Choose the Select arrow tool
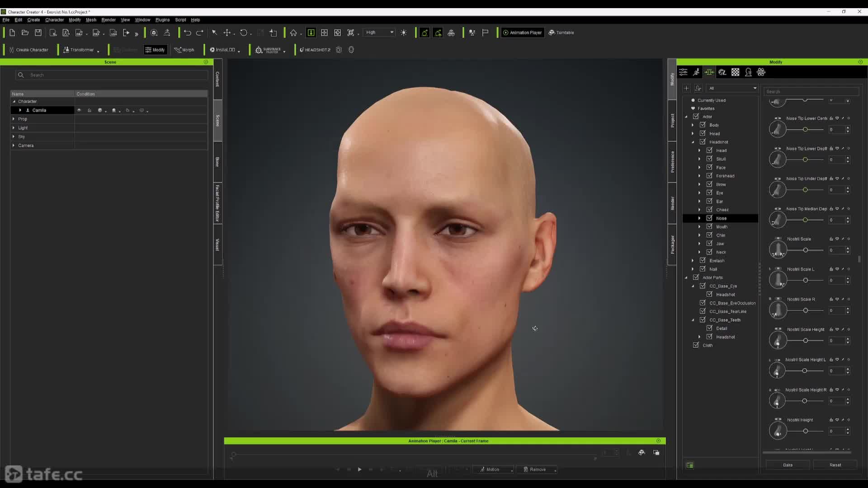Screen dimensions: 868x488 [x=214, y=33]
